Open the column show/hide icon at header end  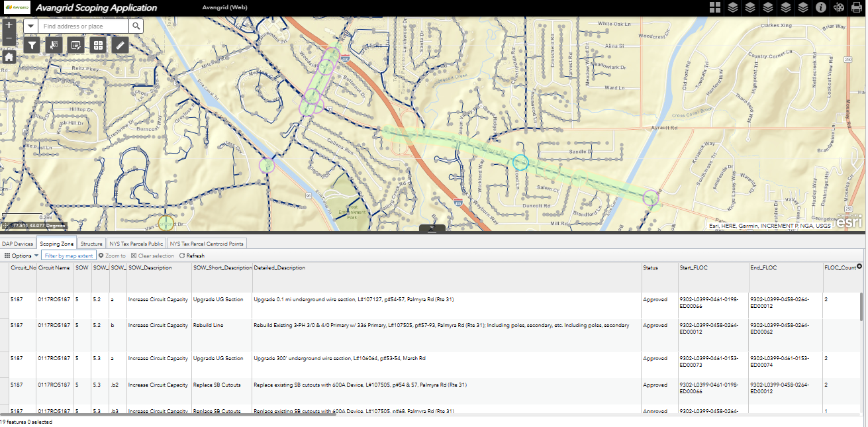pyautogui.click(x=859, y=266)
